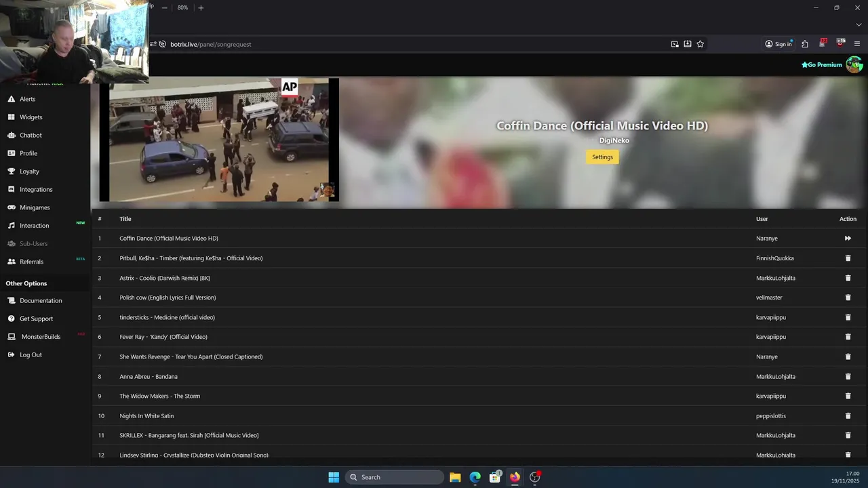The width and height of the screenshot is (868, 488).
Task: Remove the Fever Ray Kandy request
Action: click(848, 337)
